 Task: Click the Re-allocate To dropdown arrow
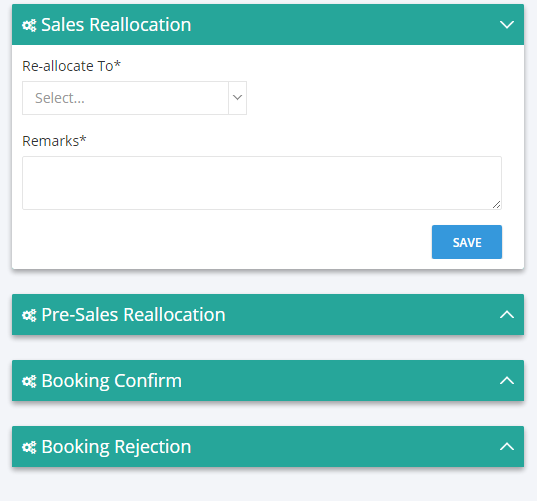tap(237, 98)
